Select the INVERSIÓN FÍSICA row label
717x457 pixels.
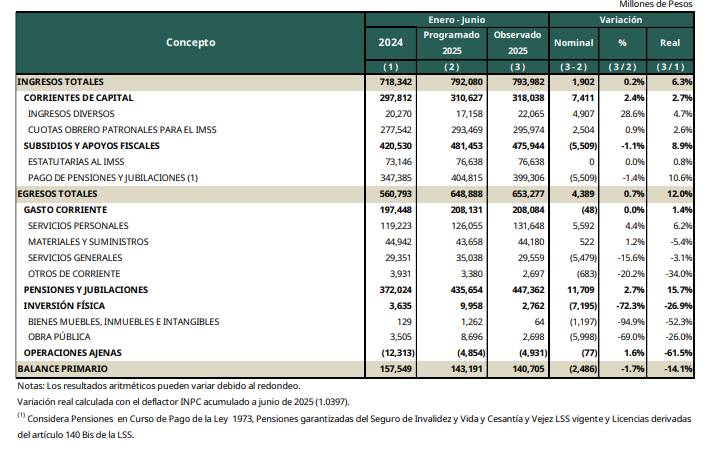(67, 305)
